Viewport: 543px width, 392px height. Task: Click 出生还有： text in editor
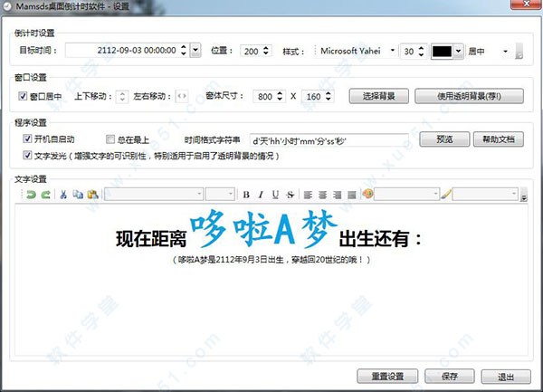pyautogui.click(x=380, y=238)
